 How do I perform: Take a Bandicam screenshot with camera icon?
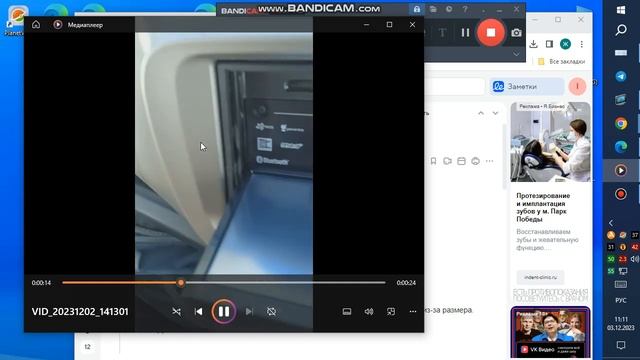point(516,33)
